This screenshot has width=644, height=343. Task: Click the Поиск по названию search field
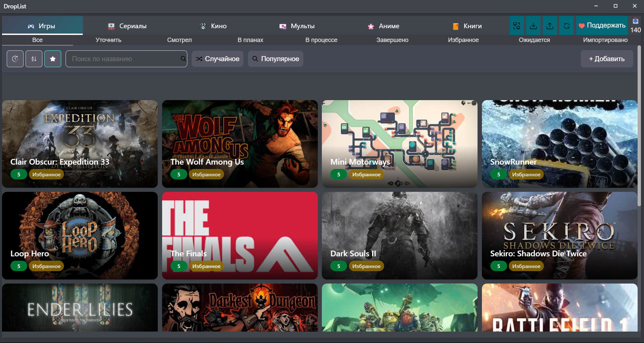pos(124,59)
